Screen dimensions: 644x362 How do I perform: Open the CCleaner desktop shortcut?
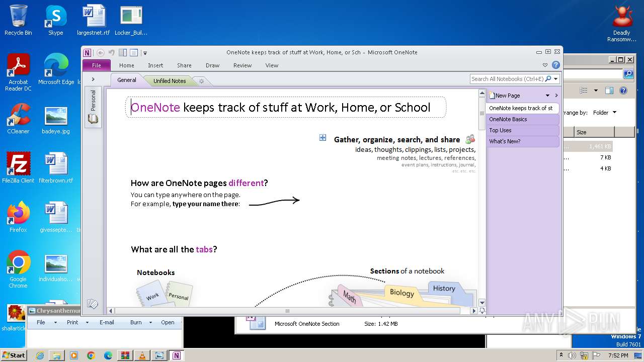click(x=18, y=119)
